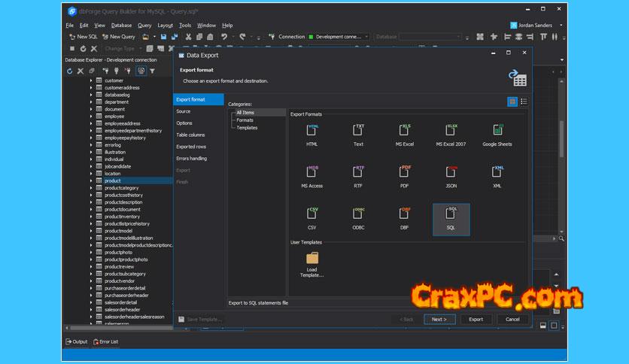Select the Formats category

point(245,120)
